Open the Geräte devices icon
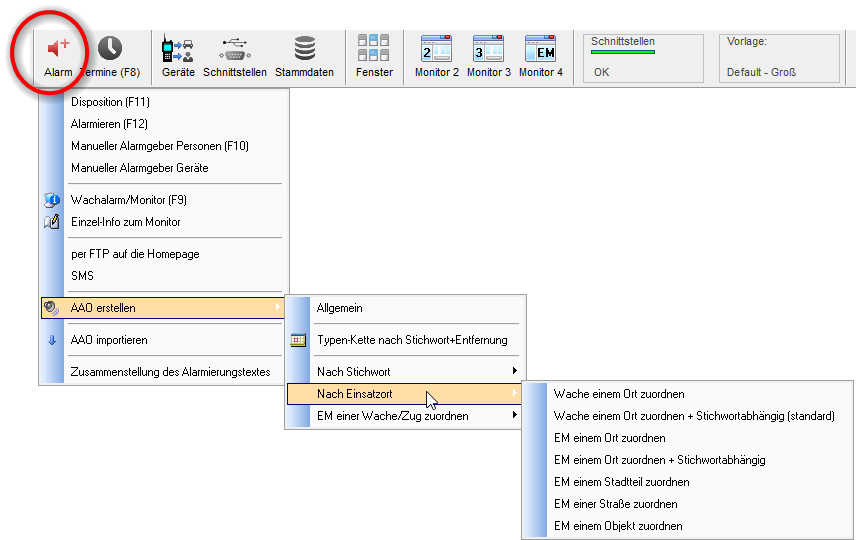The width and height of the screenshot is (856, 540). click(177, 48)
